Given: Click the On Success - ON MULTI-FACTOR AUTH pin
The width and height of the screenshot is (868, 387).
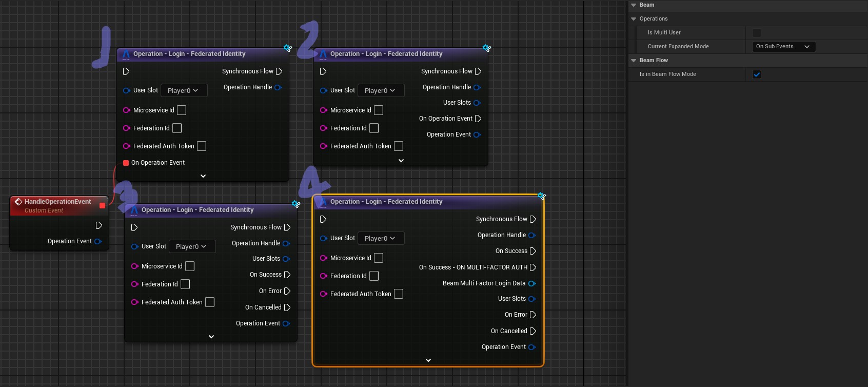Looking at the screenshot, I should tap(532, 267).
